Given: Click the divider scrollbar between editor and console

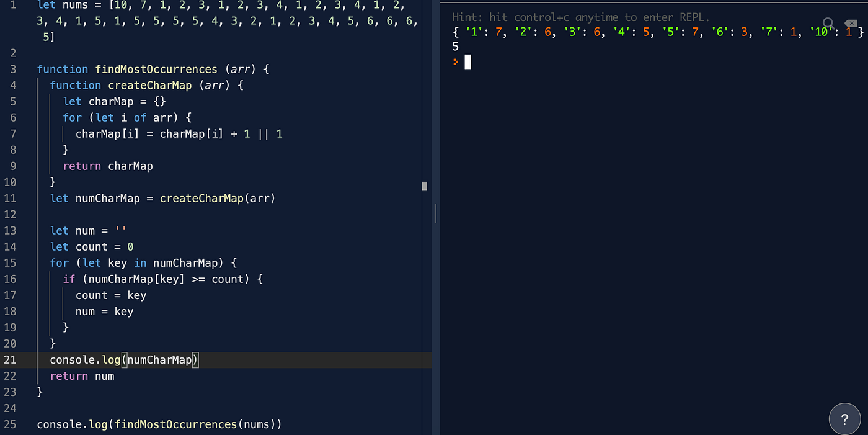Looking at the screenshot, I should (435, 213).
